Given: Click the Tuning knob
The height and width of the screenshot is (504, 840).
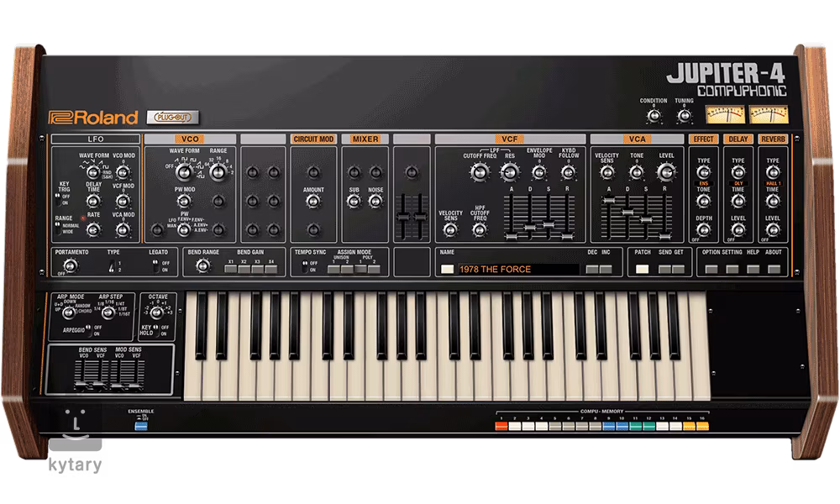Looking at the screenshot, I should click(684, 115).
